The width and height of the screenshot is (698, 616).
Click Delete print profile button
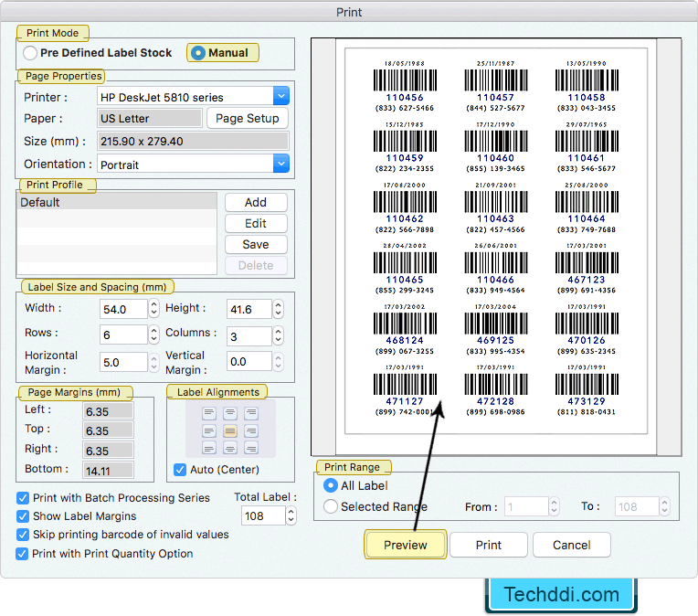coord(256,265)
